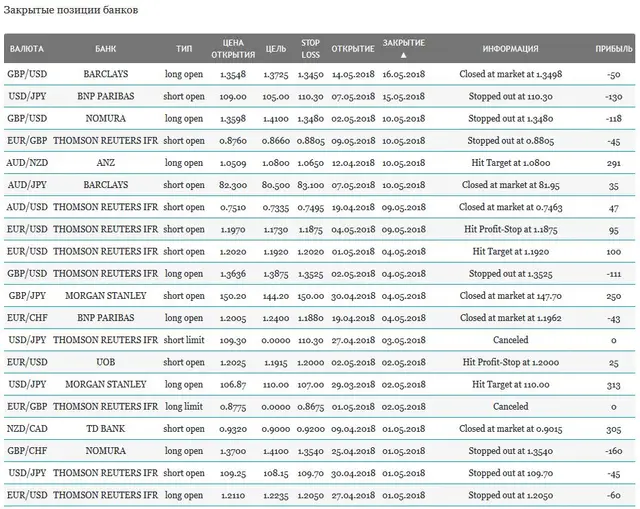Select 'Hit Profit-Stop at 1.1875' cell
Screen dimensions: 640x509
click(511, 229)
